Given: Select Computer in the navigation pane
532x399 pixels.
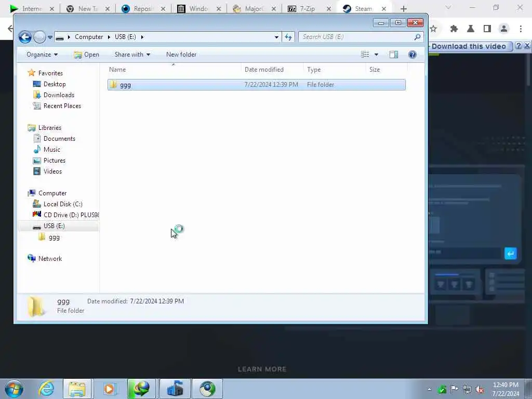Looking at the screenshot, I should pos(52,193).
